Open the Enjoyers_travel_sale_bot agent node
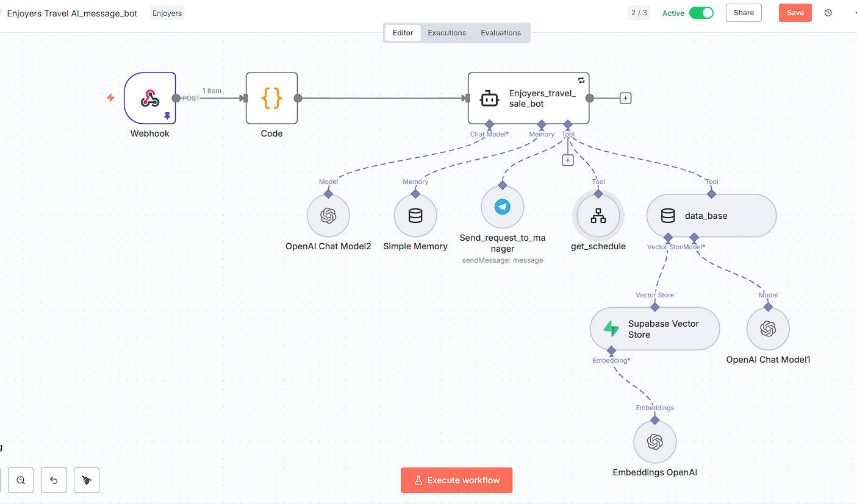 528,98
